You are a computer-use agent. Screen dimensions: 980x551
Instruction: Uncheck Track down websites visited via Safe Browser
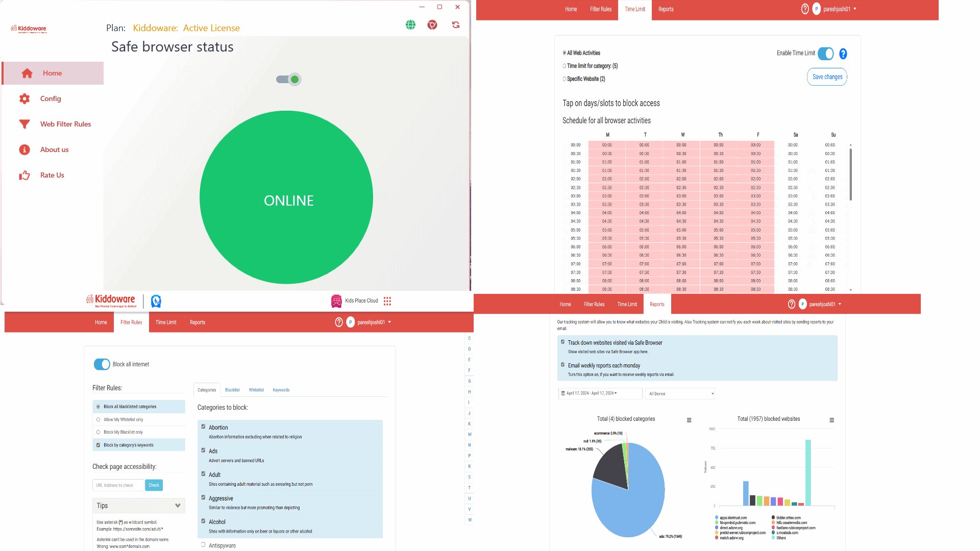tap(563, 342)
